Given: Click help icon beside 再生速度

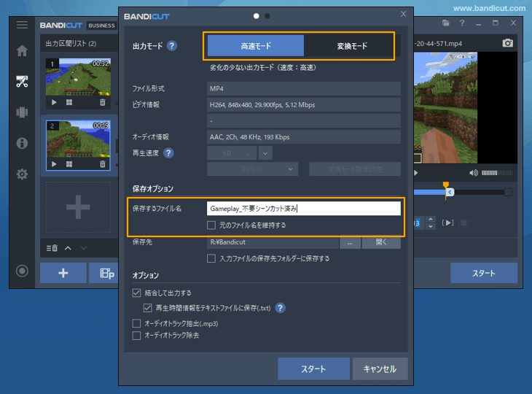Looking at the screenshot, I should point(169,153).
